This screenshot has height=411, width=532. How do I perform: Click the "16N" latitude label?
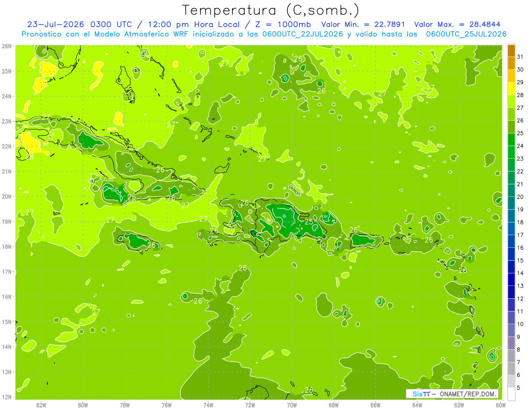tap(7, 297)
